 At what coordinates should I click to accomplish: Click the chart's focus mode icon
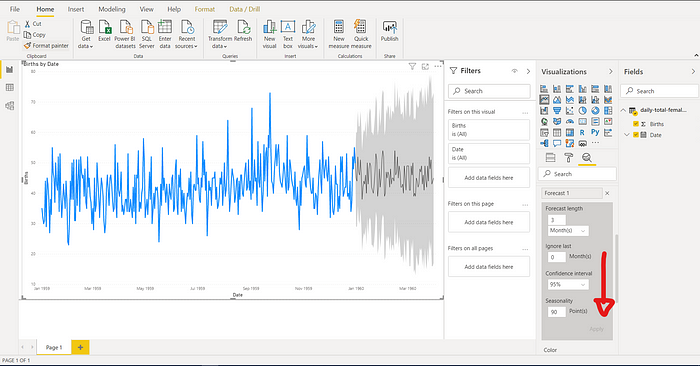click(425, 67)
